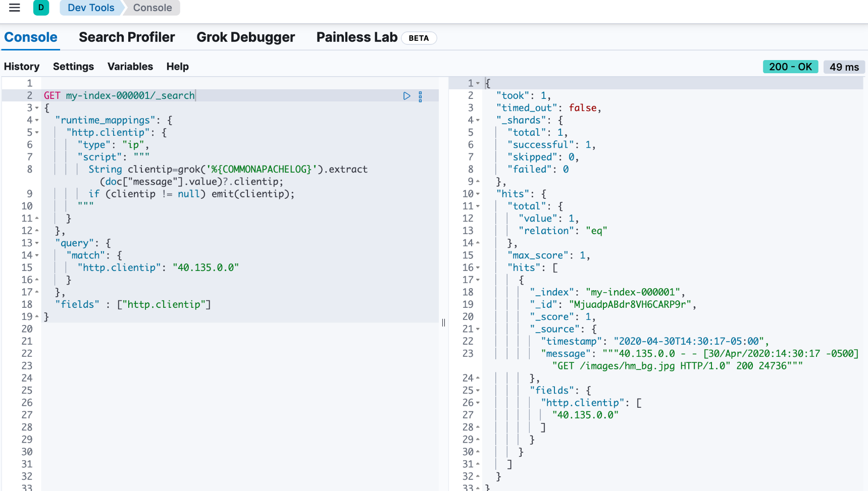
Task: Fold the http.clientip block on line 5
Action: (37, 133)
